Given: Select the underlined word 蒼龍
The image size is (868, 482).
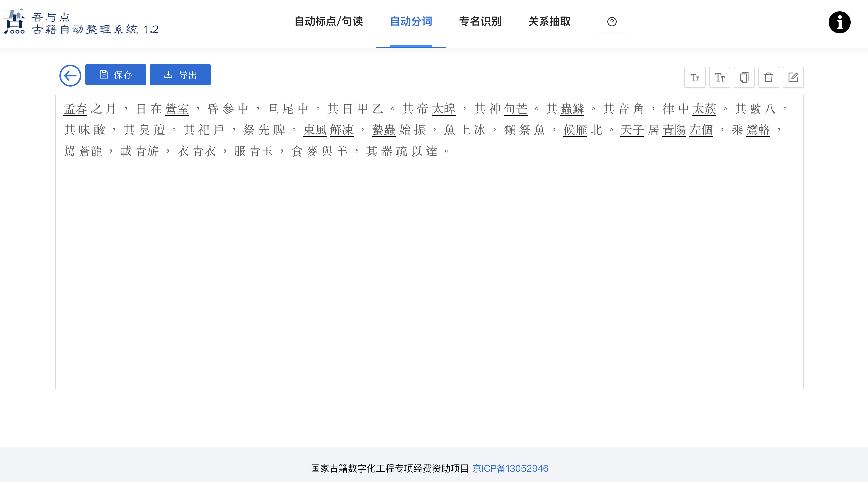Looking at the screenshot, I should coord(90,151).
